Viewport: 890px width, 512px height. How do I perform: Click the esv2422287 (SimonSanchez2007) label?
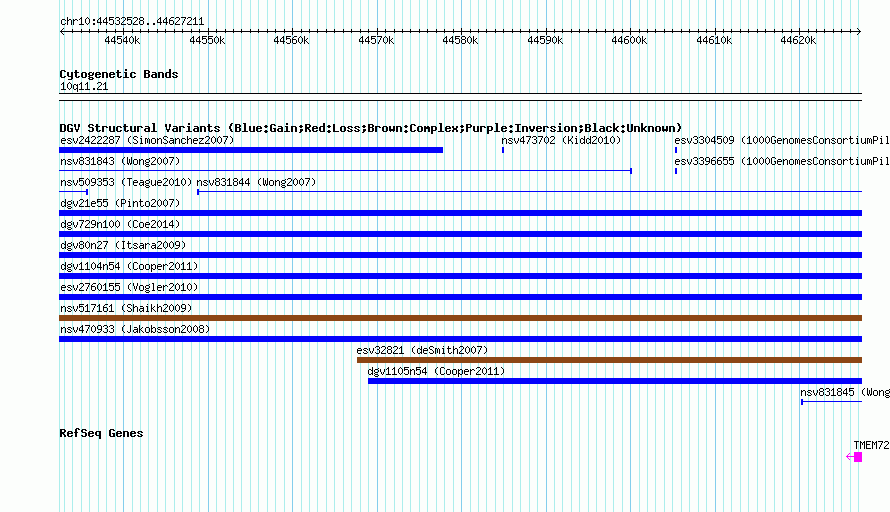tap(147, 140)
